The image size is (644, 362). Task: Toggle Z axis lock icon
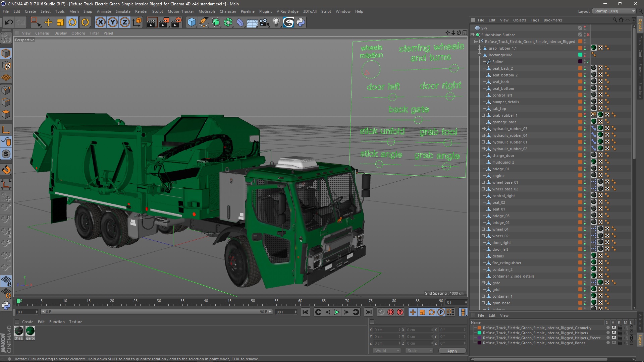125,22
